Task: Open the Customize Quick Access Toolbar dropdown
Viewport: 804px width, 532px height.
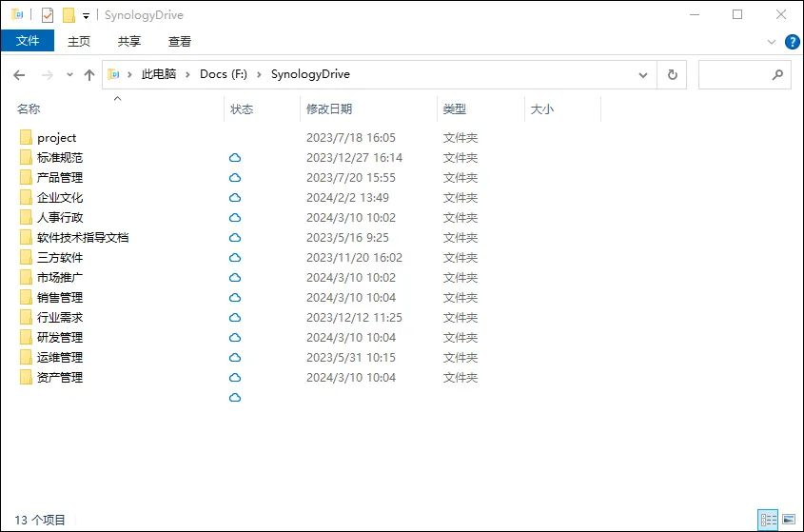Action: tap(86, 16)
